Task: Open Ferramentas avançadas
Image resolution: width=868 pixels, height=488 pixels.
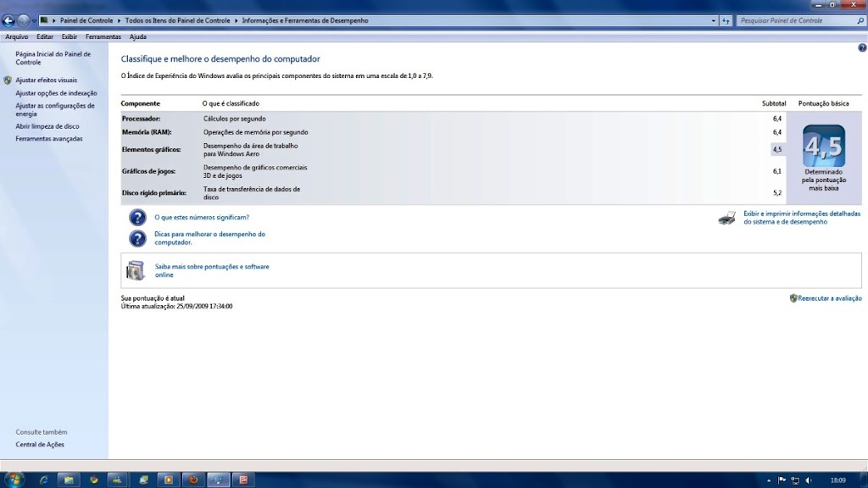Action: point(48,139)
